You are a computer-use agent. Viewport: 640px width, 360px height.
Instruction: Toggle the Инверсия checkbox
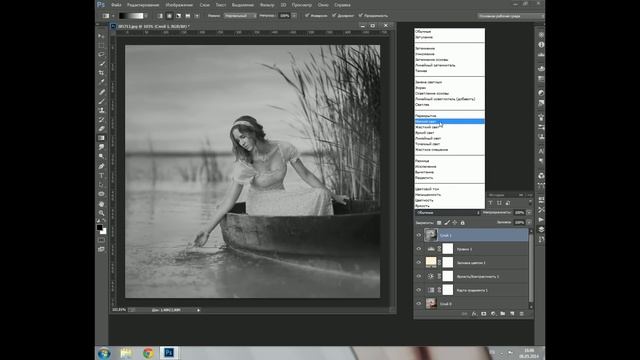coord(307,16)
